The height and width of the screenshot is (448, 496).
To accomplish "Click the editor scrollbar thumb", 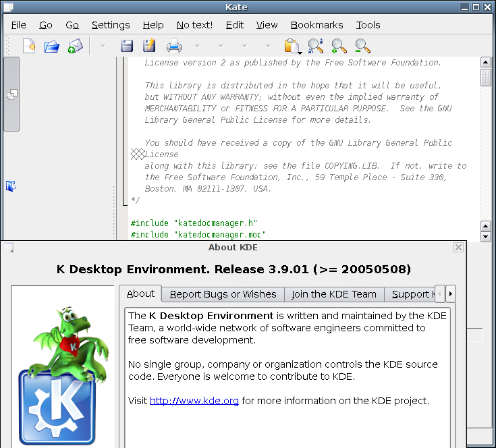I will coord(486,78).
